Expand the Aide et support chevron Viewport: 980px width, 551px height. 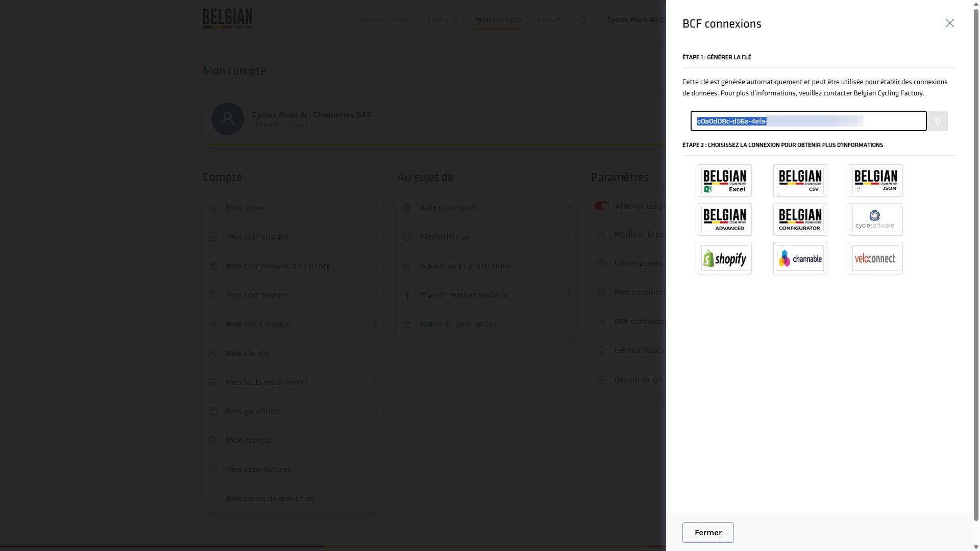click(x=569, y=207)
